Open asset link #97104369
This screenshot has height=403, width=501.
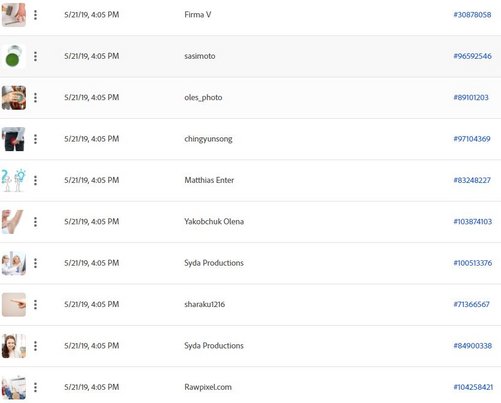pos(472,139)
